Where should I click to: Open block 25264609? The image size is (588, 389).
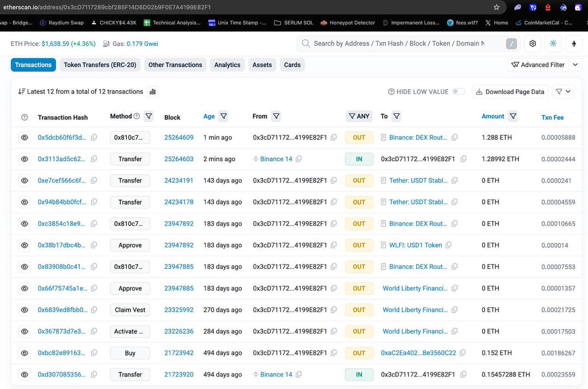(x=179, y=137)
